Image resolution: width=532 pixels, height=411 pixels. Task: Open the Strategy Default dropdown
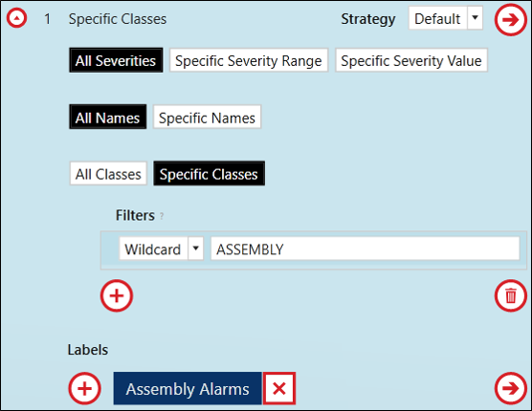tap(446, 18)
